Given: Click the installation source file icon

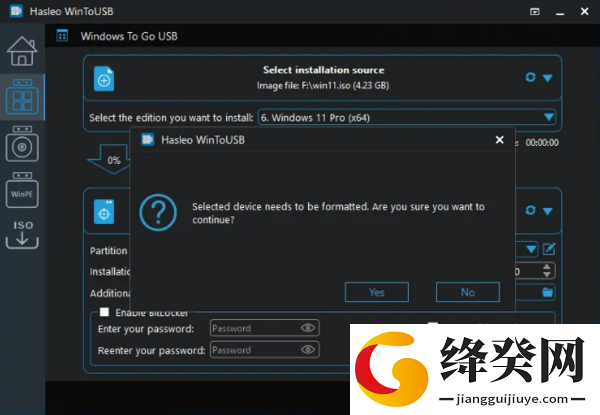Looking at the screenshot, I should click(x=104, y=79).
